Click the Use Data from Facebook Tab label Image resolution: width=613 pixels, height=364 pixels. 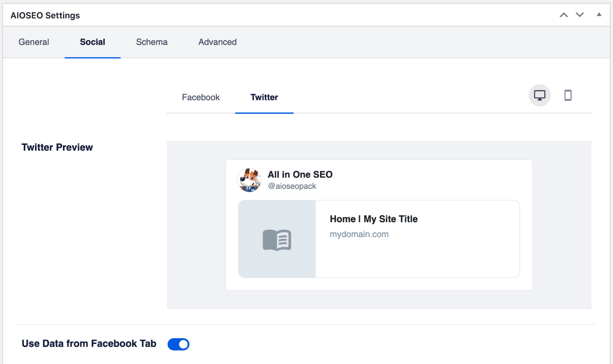pyautogui.click(x=89, y=343)
